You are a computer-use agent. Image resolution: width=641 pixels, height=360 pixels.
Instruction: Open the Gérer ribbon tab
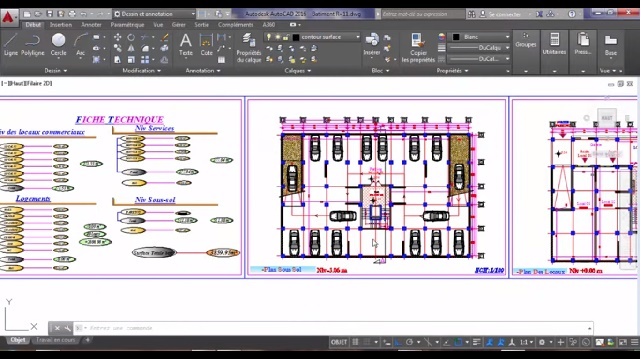click(179, 25)
